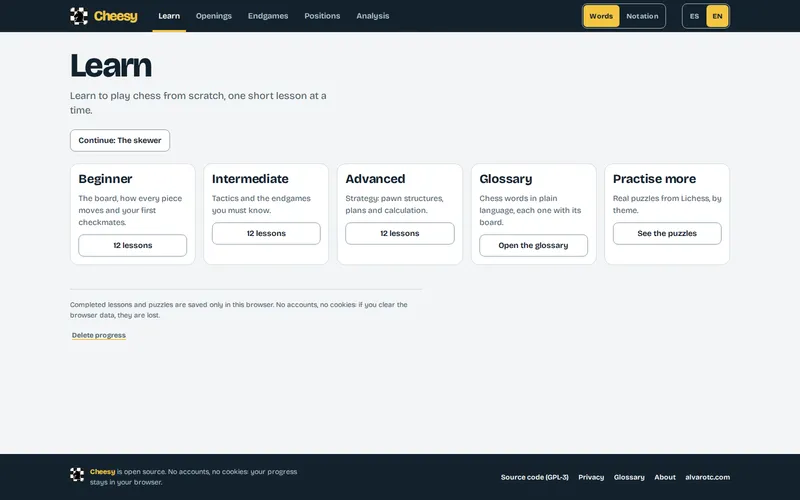Screen dimensions: 800x500
Task: Click the Glossary card heading
Action: [x=506, y=179]
